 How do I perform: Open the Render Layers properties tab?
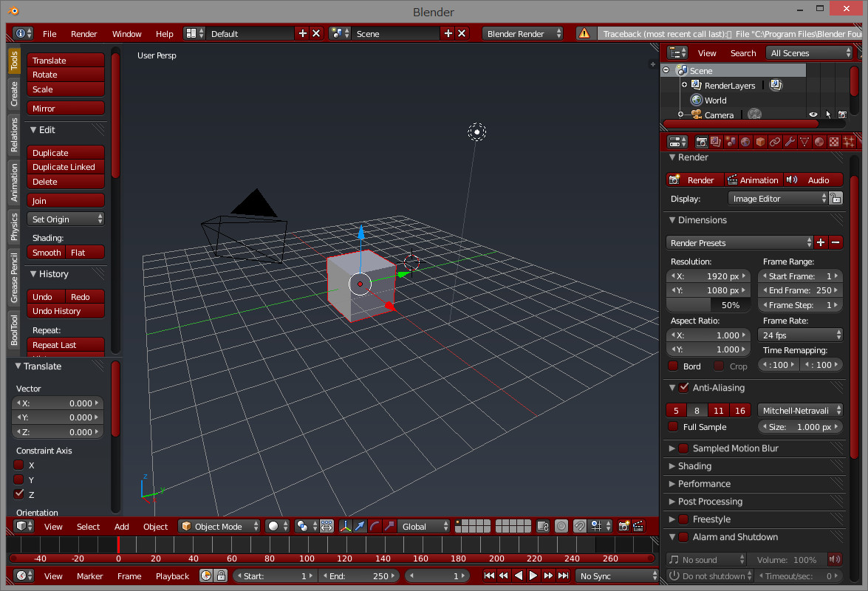coord(716,143)
